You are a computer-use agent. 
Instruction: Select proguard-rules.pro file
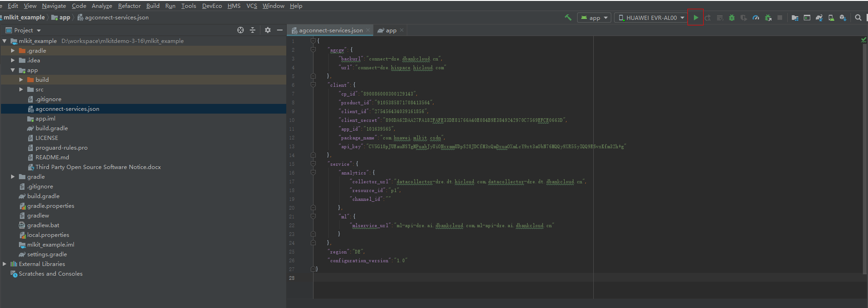pyautogui.click(x=61, y=147)
